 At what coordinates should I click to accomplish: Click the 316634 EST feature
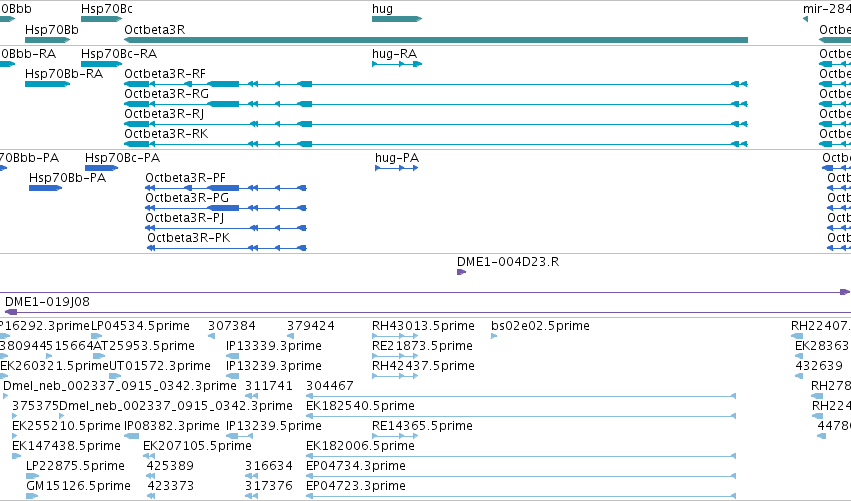coord(251,476)
